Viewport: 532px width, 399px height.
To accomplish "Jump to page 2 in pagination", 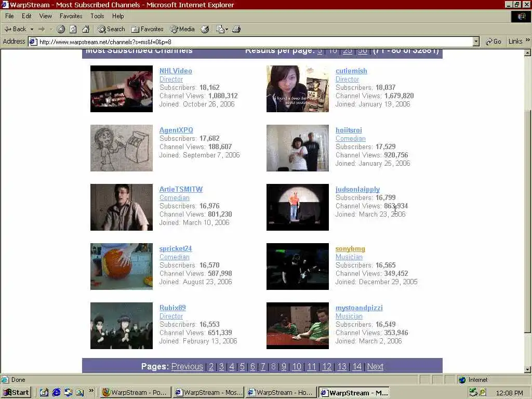I will 211,366.
